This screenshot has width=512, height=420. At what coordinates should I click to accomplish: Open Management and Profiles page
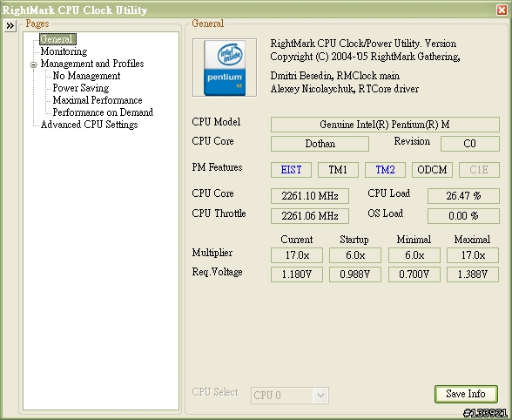92,64
